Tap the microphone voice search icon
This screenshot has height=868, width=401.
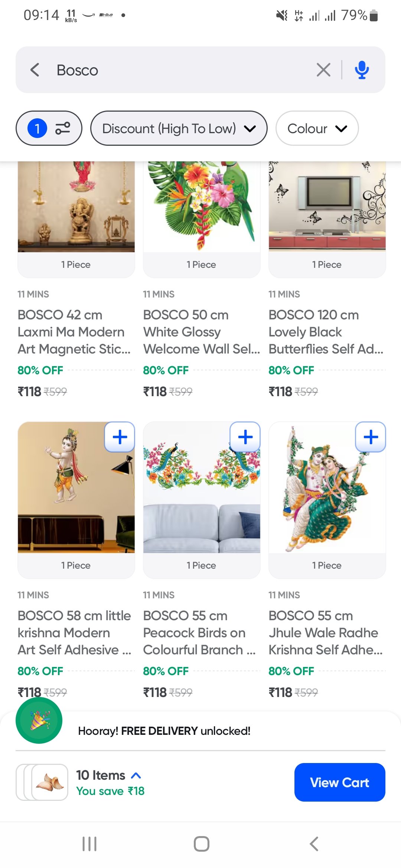click(362, 70)
